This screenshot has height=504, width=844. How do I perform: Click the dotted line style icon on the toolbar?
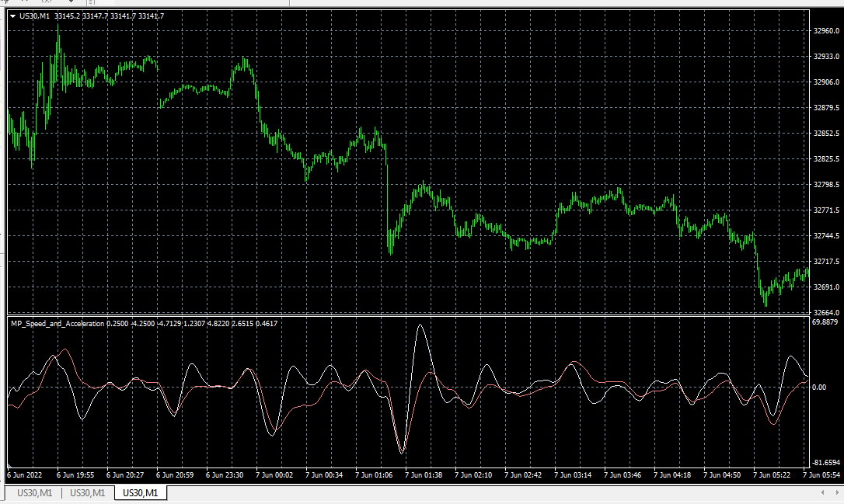[45, 3]
